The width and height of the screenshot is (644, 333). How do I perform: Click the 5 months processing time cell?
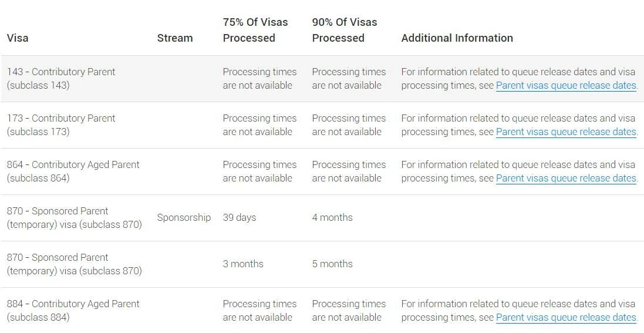[332, 264]
